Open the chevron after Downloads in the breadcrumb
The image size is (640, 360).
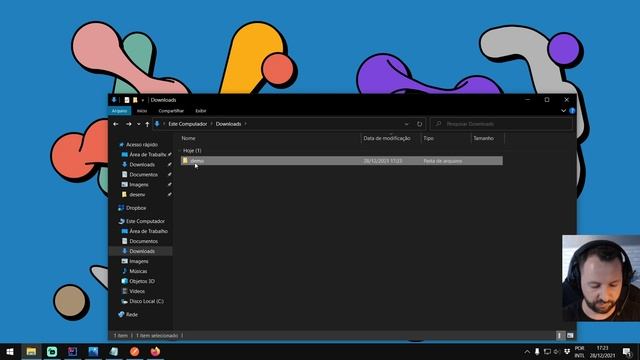click(245, 124)
